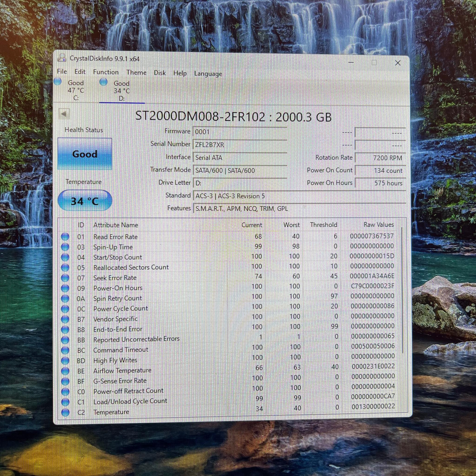Maximize the CrystalDiskInfo window
476x476 pixels.
click(x=374, y=63)
